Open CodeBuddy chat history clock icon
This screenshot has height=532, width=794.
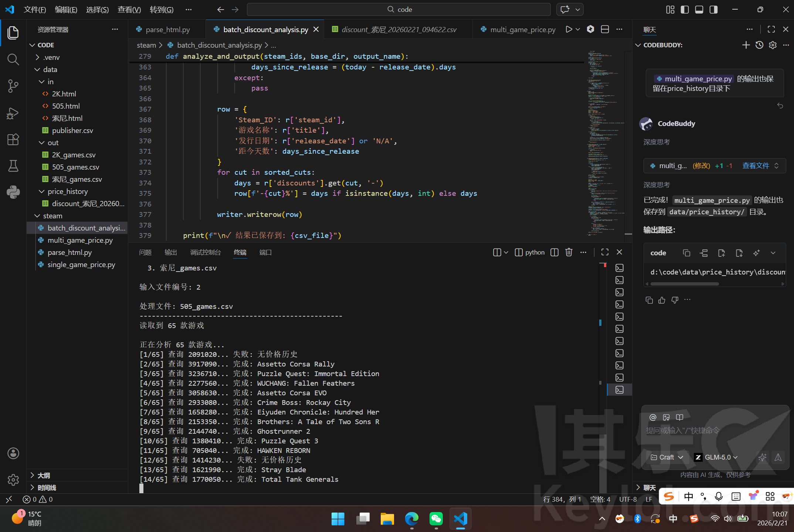(x=759, y=45)
